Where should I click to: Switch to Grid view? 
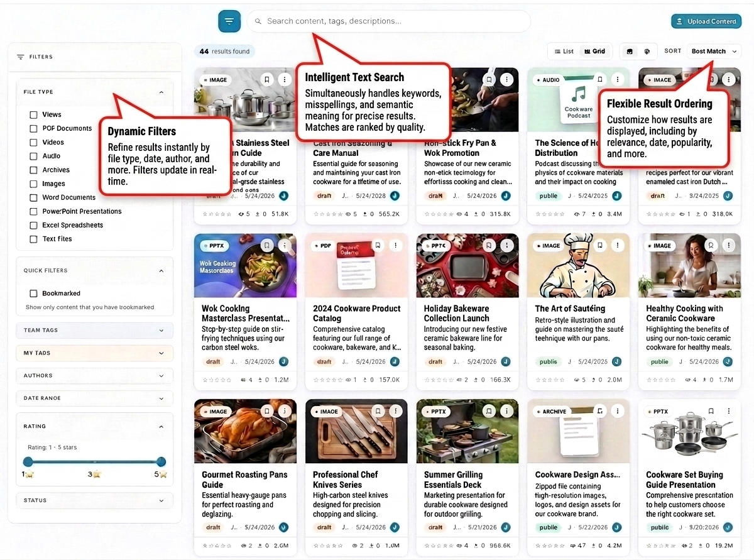[594, 52]
